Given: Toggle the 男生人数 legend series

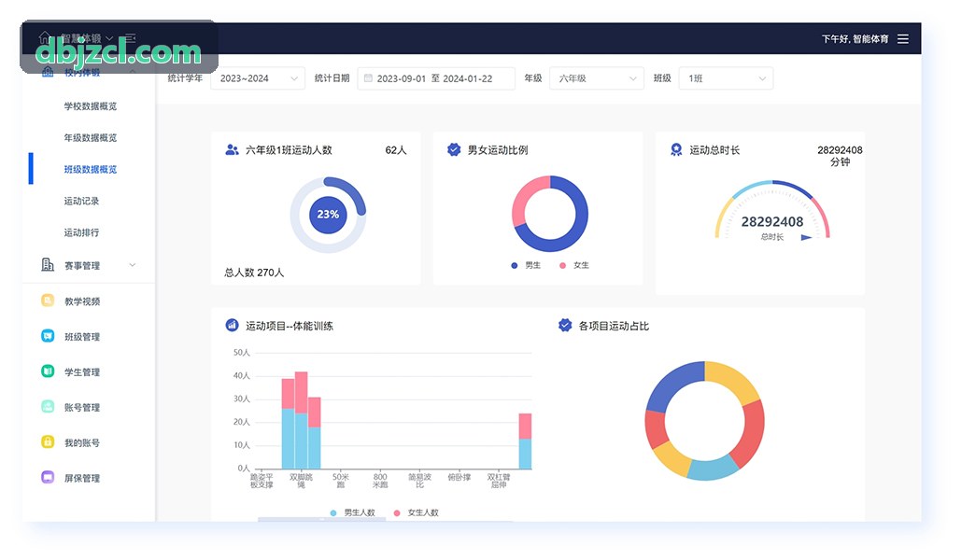Looking at the screenshot, I should click(x=352, y=512).
